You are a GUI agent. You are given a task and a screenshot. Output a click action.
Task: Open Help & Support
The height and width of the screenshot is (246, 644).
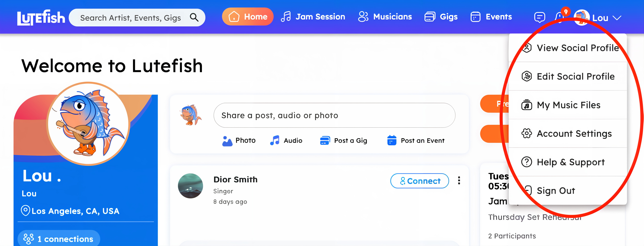coord(568,162)
